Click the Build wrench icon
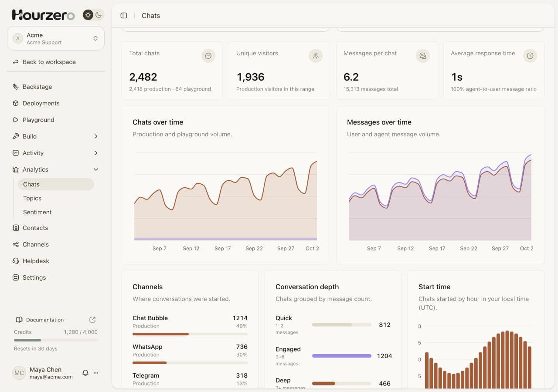 tap(16, 136)
